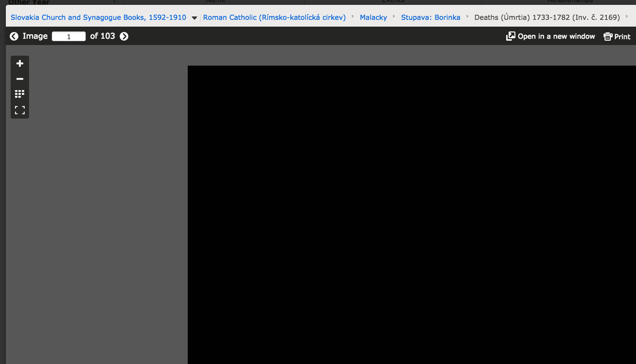Screen dimensions: 636x364
Task: Click the black film image in viewer
Action: pyautogui.click(x=412, y=214)
